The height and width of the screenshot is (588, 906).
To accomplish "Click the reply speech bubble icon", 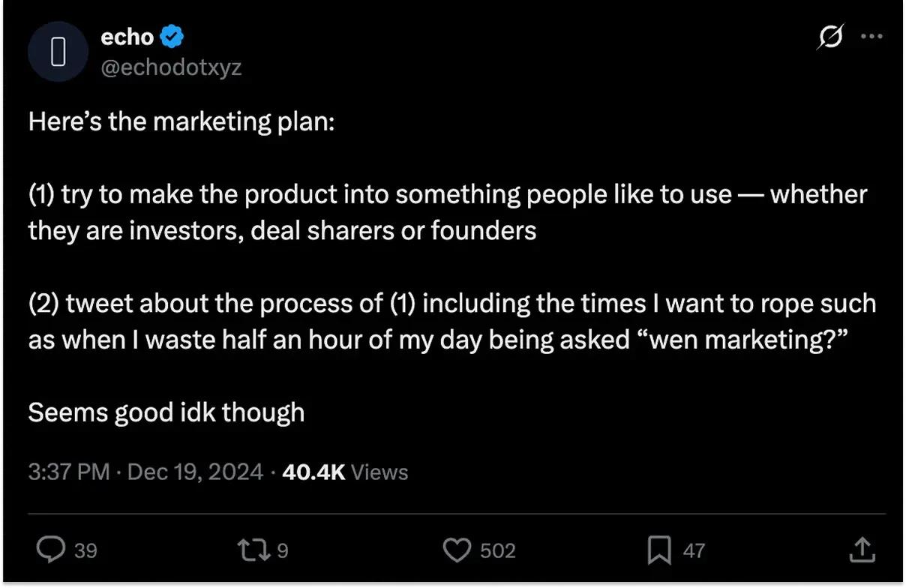I will (51, 550).
